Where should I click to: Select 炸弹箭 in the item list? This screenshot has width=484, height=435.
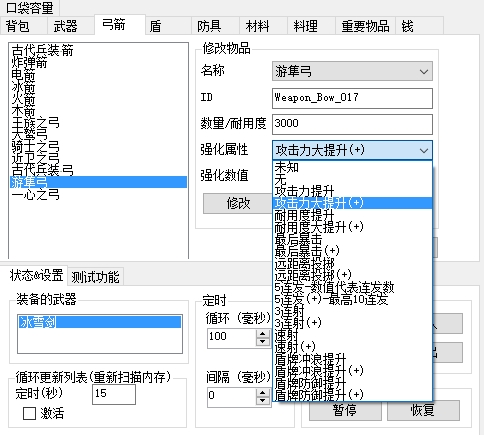98,63
